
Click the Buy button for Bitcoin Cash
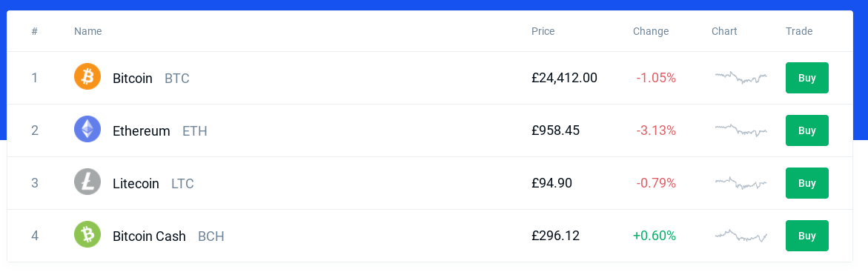coord(806,236)
